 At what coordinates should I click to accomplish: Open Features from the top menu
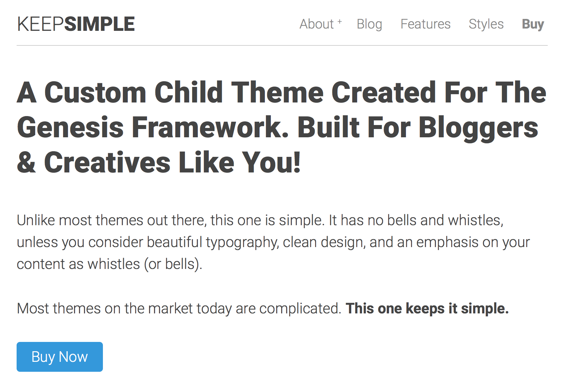425,24
